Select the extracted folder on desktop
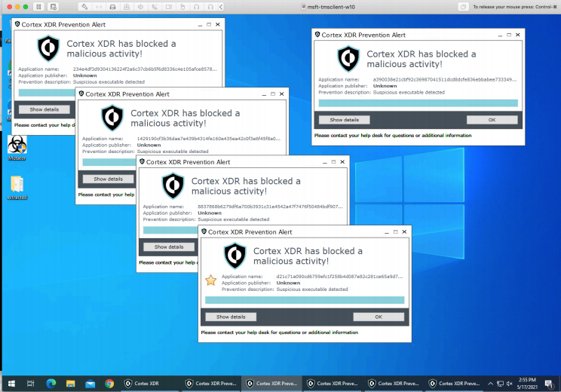561x392 pixels. [17, 188]
